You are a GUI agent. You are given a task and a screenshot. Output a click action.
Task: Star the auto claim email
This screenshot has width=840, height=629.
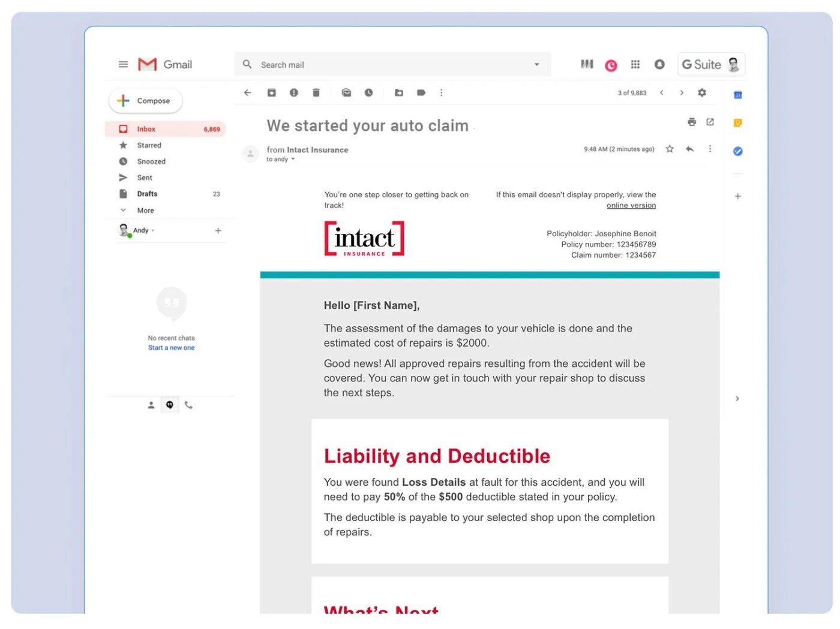(670, 149)
